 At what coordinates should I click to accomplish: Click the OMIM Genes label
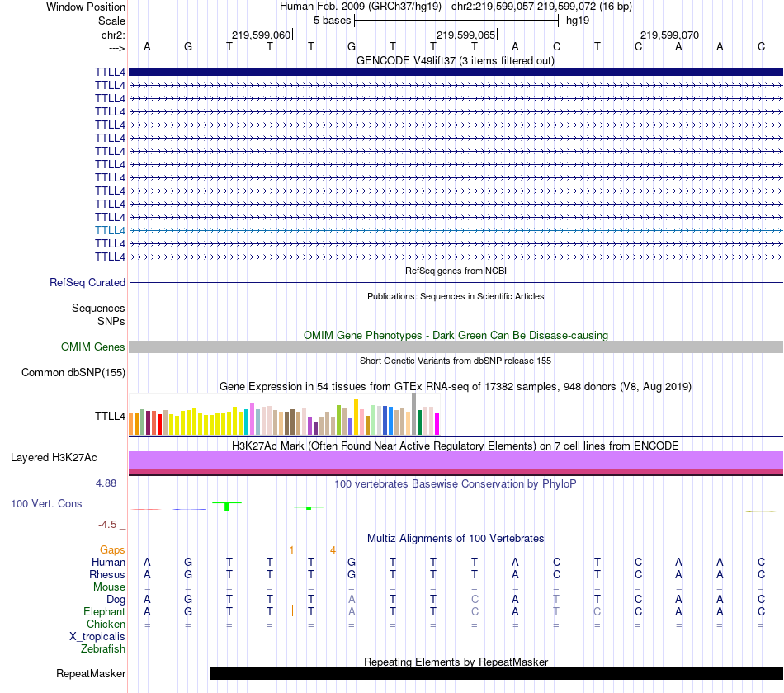(x=92, y=346)
